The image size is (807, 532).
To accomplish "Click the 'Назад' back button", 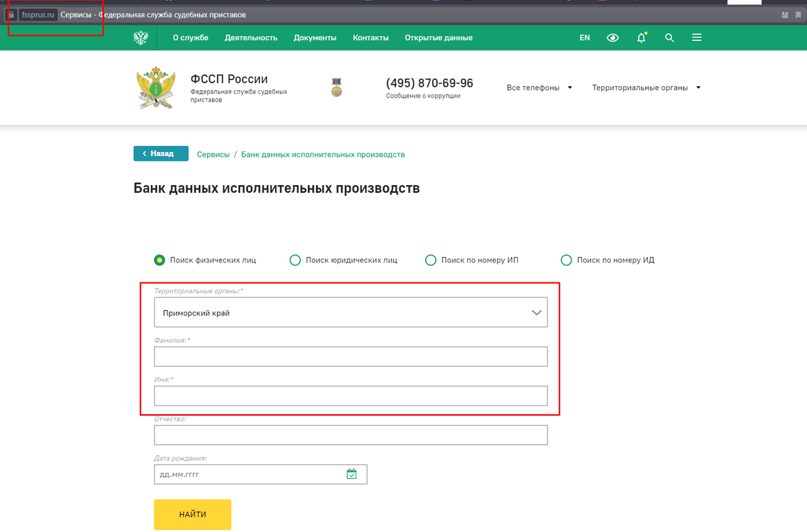I will (x=161, y=153).
